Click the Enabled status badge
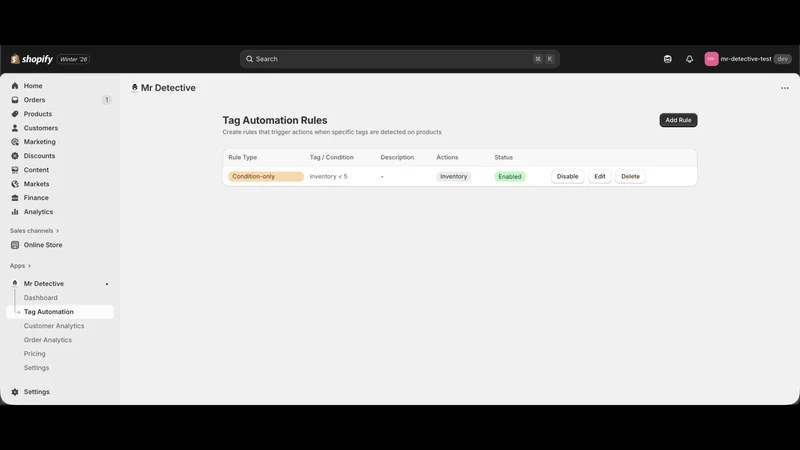 (x=510, y=177)
